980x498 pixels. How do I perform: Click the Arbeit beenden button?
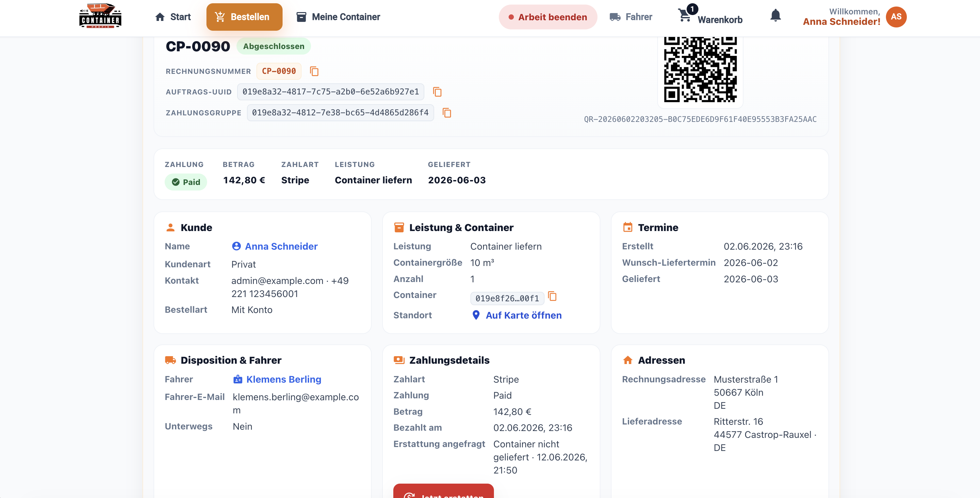coord(548,17)
